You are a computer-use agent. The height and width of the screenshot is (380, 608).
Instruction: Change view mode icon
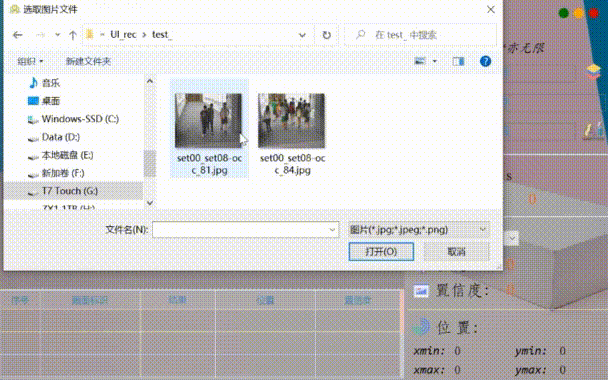420,61
